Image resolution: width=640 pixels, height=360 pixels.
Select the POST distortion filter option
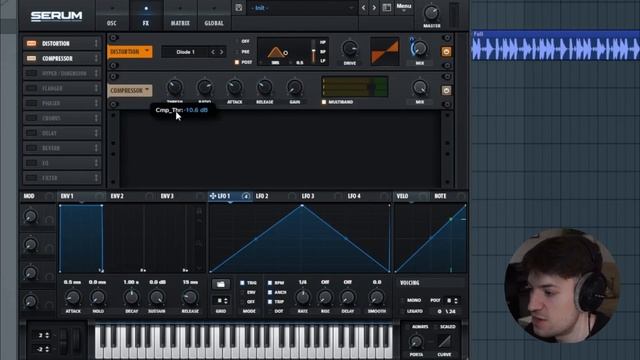(237, 62)
